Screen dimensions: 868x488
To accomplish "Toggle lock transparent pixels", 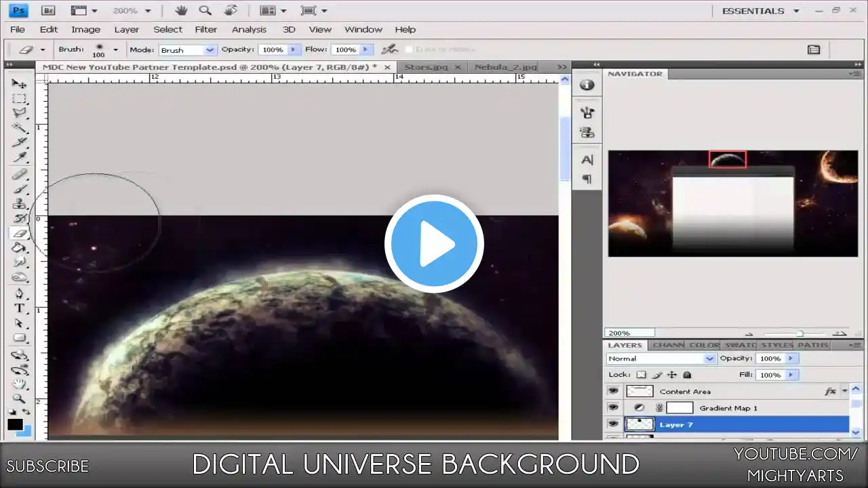I will click(642, 375).
